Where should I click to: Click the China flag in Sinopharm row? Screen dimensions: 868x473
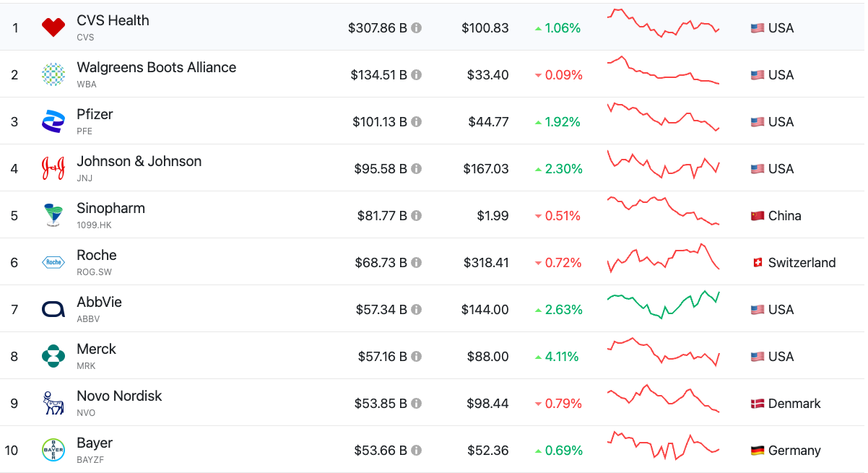(x=758, y=216)
